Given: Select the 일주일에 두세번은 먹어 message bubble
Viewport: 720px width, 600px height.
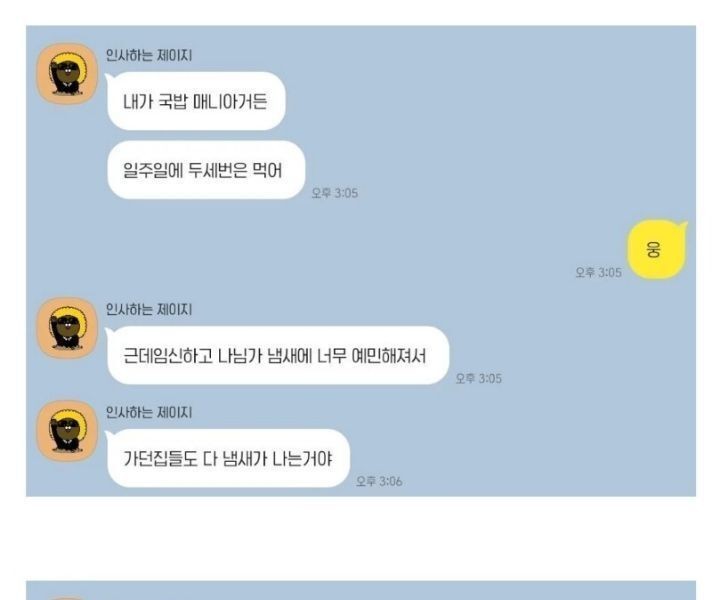Looking at the screenshot, I should [x=206, y=170].
